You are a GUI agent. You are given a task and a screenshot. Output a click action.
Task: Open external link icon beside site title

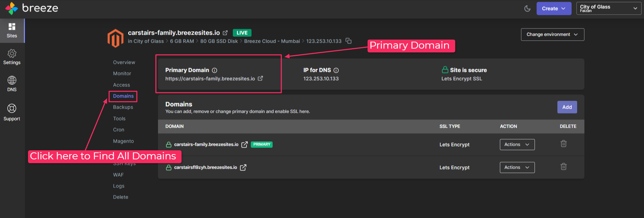click(225, 33)
